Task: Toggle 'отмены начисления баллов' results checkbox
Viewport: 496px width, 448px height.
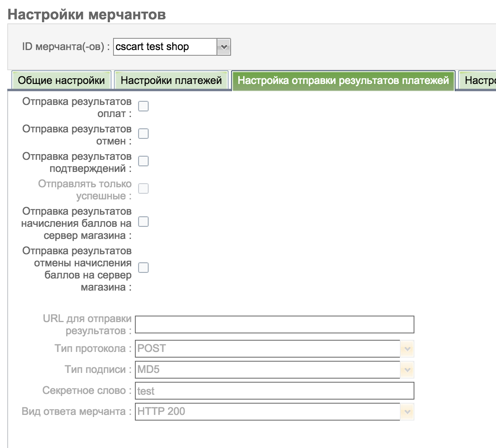Action: click(x=143, y=268)
